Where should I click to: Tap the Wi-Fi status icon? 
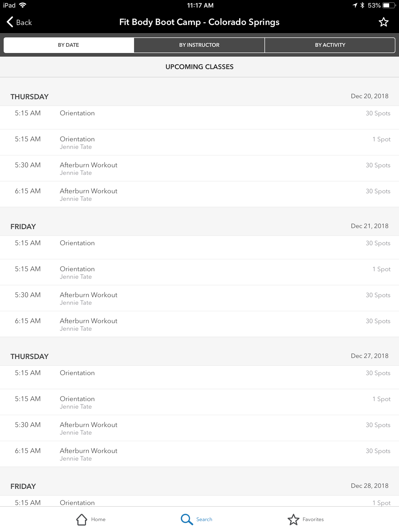pyautogui.click(x=23, y=5)
